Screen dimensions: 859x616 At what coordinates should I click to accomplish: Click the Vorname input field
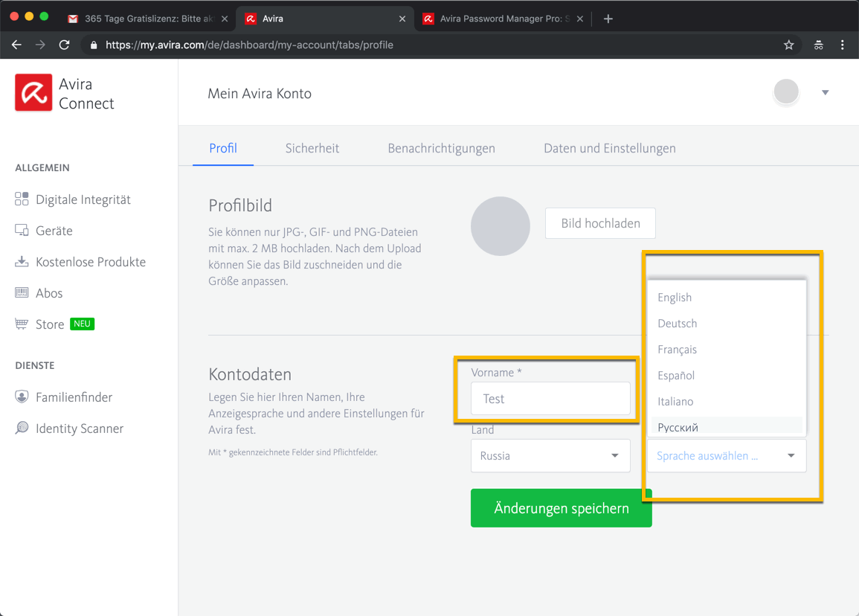[x=550, y=399]
